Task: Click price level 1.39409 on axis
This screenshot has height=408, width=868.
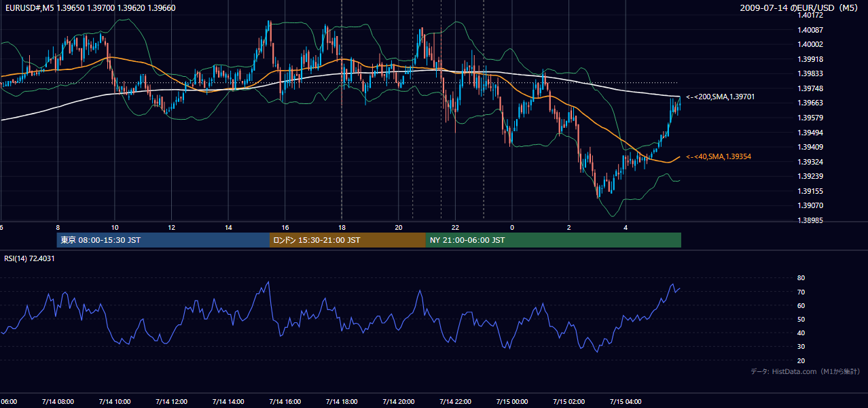Action: [811, 147]
